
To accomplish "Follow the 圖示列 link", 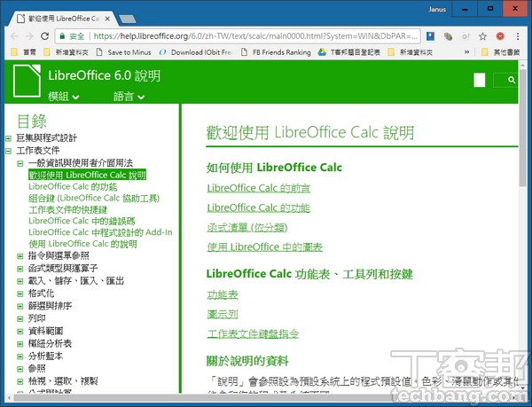I will 223,315.
